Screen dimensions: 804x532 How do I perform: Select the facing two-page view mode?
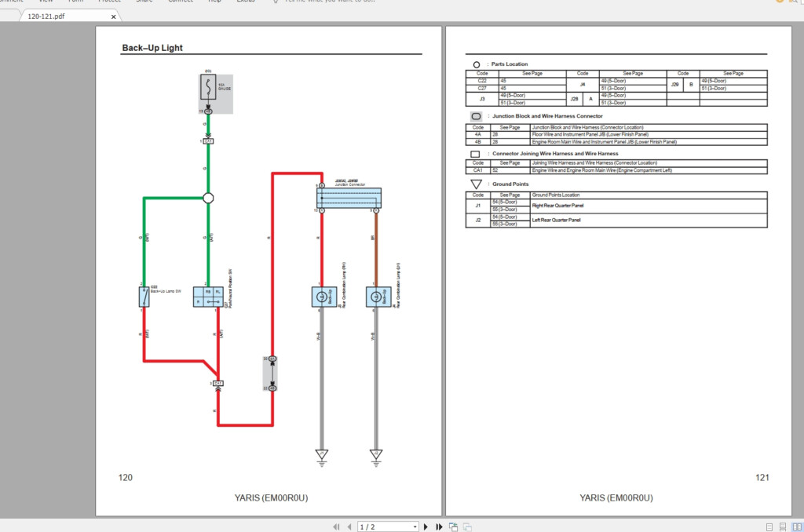[797, 527]
